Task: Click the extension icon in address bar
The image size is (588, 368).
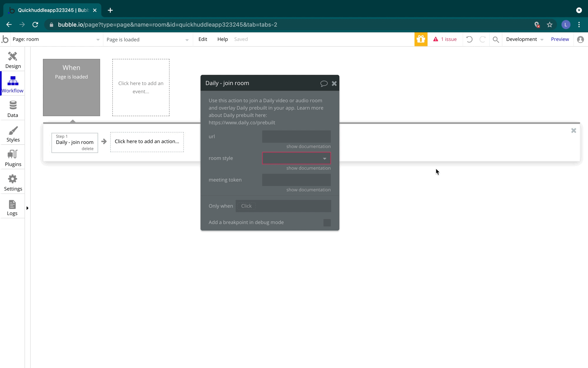Action: 537,25
